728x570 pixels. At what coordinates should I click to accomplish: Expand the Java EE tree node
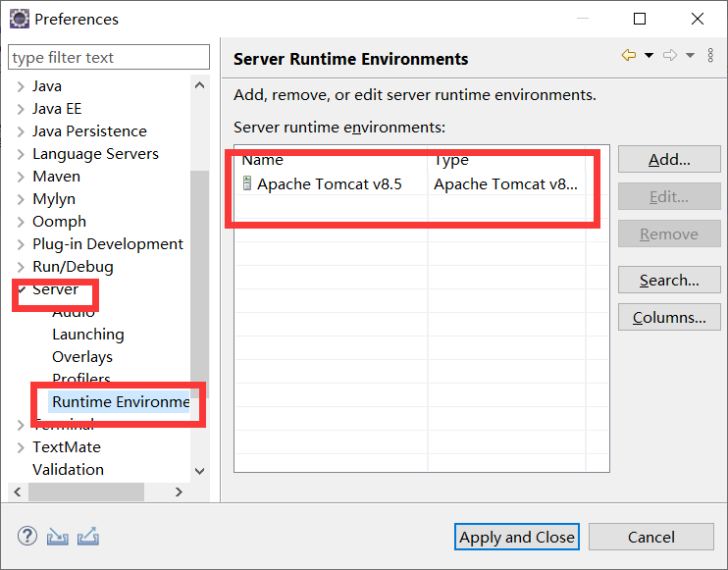point(21,109)
